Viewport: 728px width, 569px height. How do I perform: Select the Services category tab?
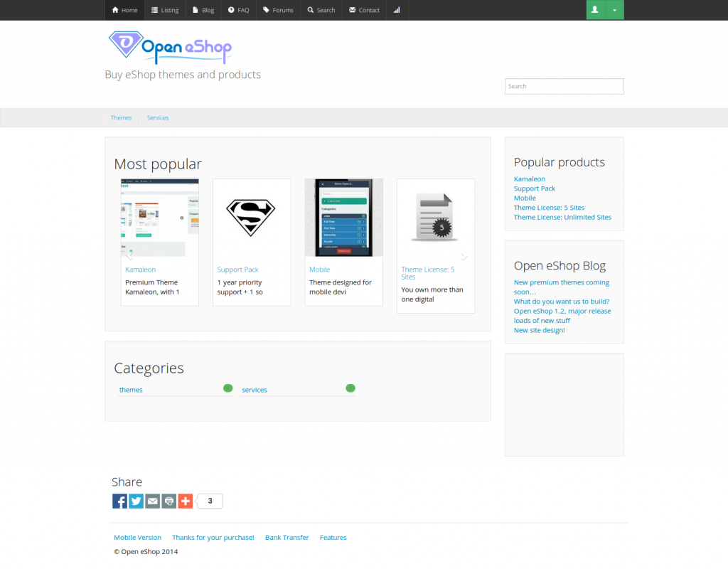pyautogui.click(x=158, y=118)
